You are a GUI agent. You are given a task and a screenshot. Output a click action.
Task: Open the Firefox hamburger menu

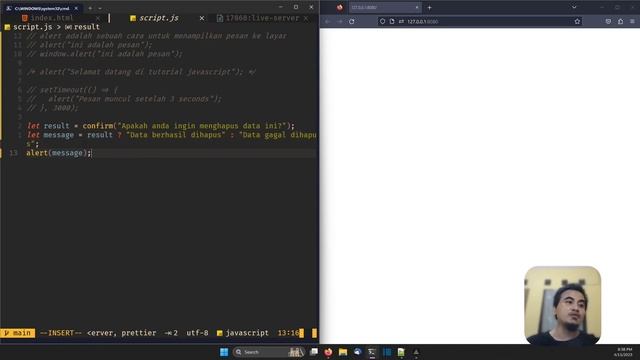click(632, 21)
